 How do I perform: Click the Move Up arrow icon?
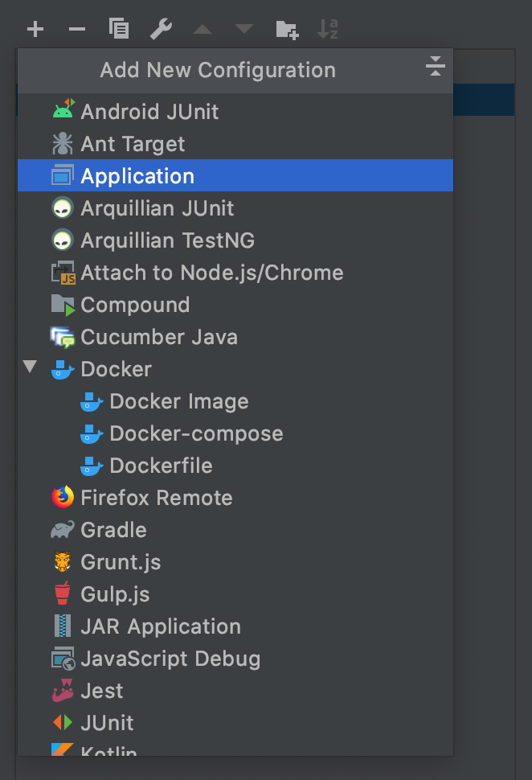click(203, 29)
